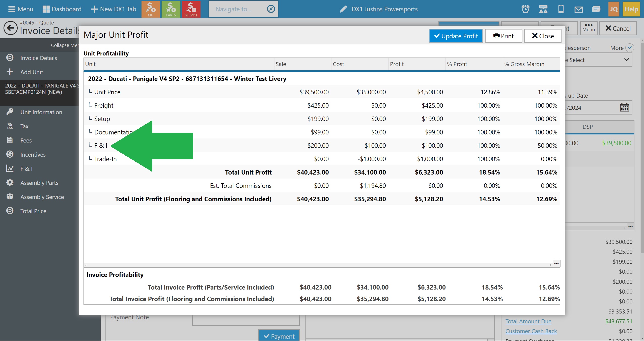The width and height of the screenshot is (644, 341).
Task: Open the Service quick invoice icon
Action: [x=191, y=9]
